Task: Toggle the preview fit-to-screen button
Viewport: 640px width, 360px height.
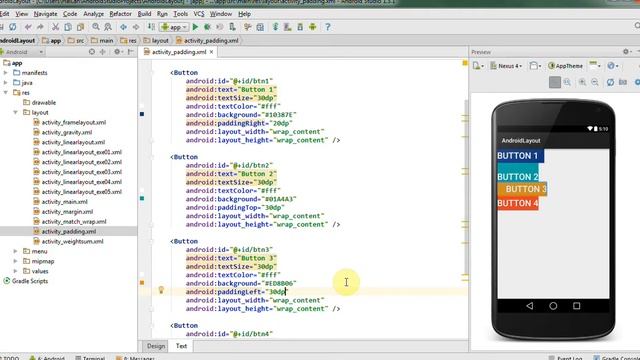Action: pos(555,82)
